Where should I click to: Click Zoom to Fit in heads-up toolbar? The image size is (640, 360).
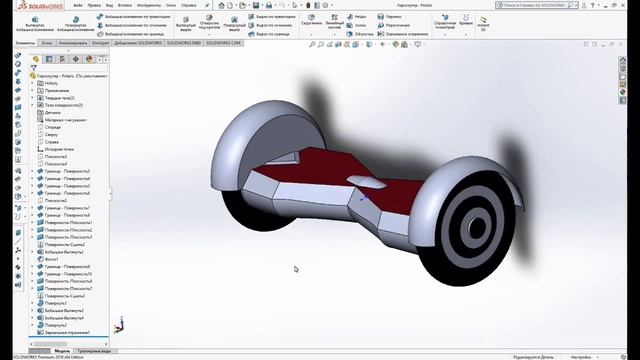[x=312, y=44]
